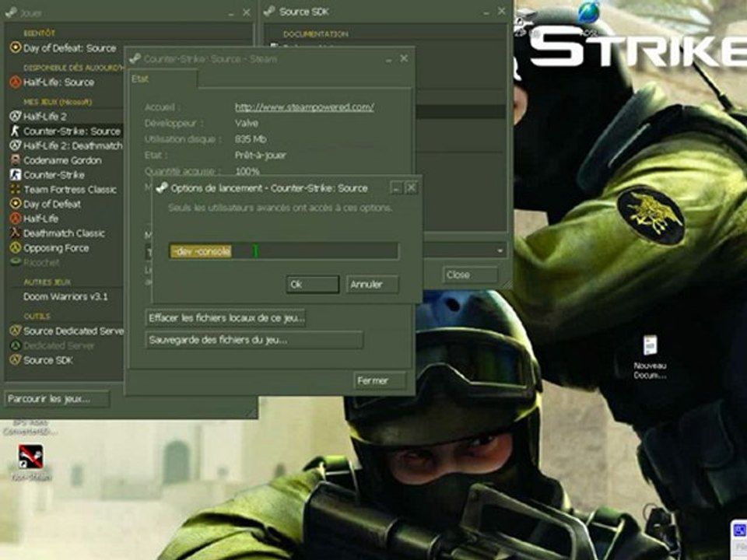Open the Internet Explorer desktop icon
Screen dimensions: 747x560
pos(589,12)
